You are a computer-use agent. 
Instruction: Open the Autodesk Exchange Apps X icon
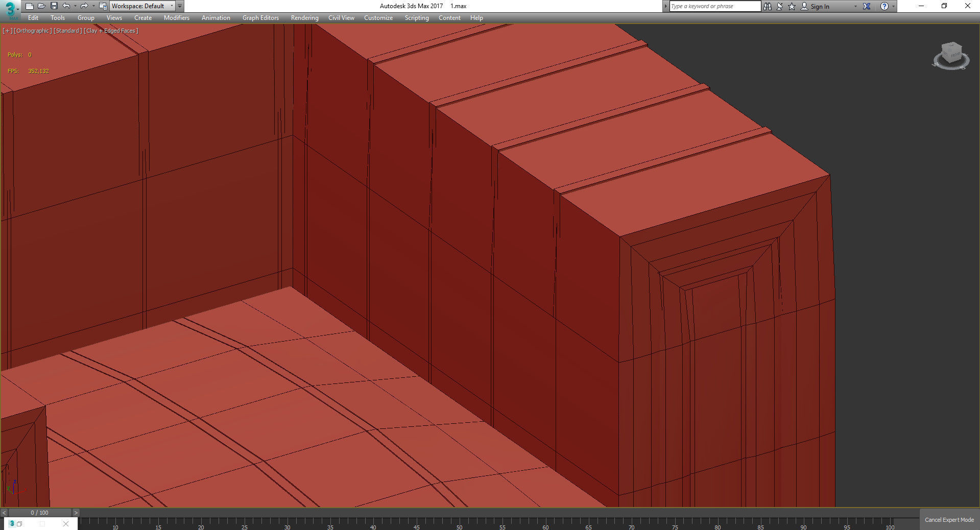pos(867,6)
